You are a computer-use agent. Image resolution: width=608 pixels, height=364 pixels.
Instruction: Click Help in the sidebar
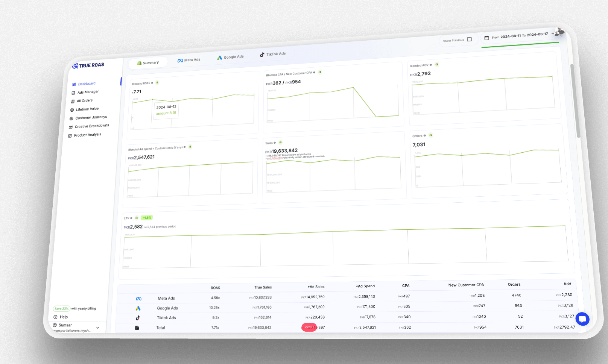tap(61, 317)
